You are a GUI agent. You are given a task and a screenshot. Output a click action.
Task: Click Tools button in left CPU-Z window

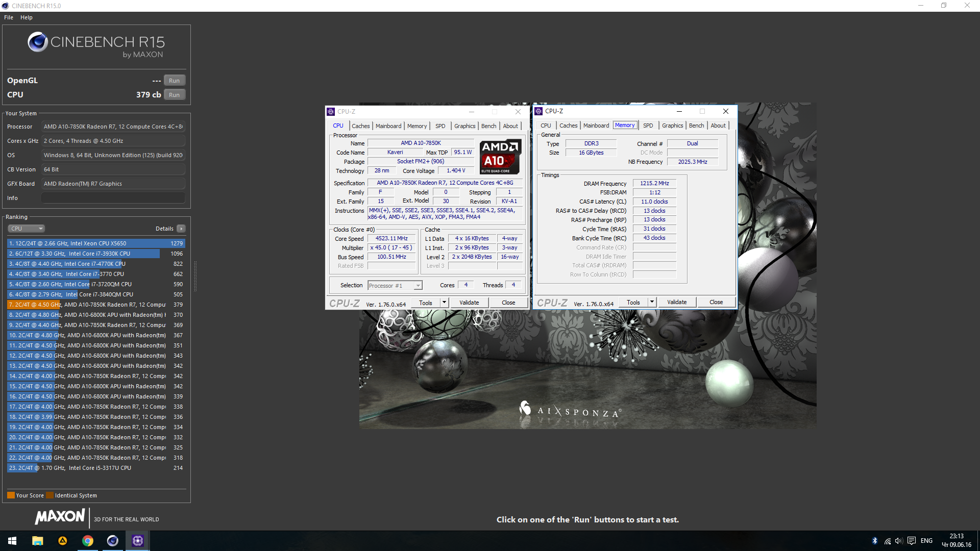pyautogui.click(x=426, y=303)
